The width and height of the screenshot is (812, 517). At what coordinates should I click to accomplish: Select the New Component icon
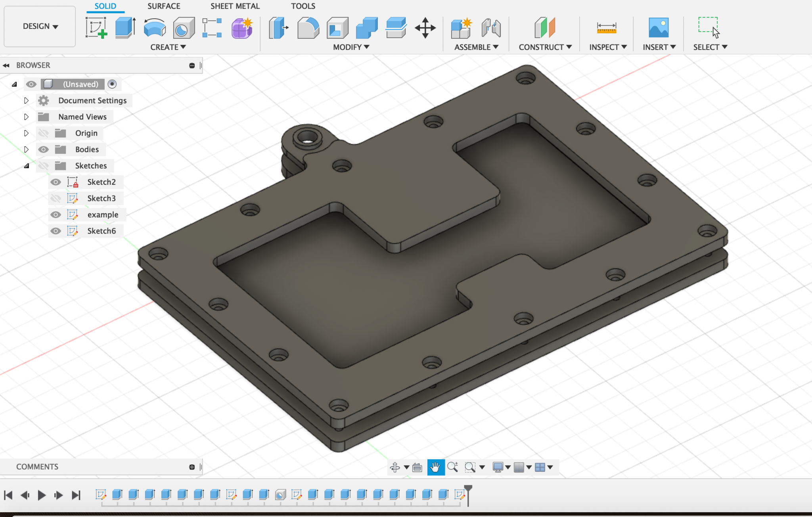pos(461,28)
